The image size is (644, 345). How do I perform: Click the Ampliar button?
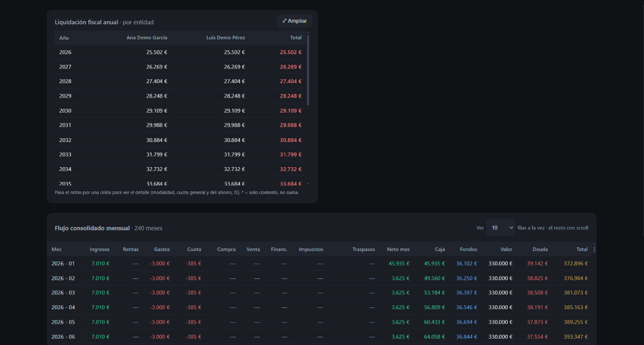[295, 21]
